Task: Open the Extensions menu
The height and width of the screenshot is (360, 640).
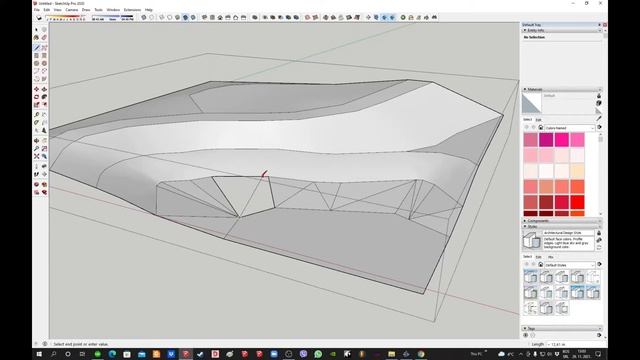Action: [x=132, y=10]
